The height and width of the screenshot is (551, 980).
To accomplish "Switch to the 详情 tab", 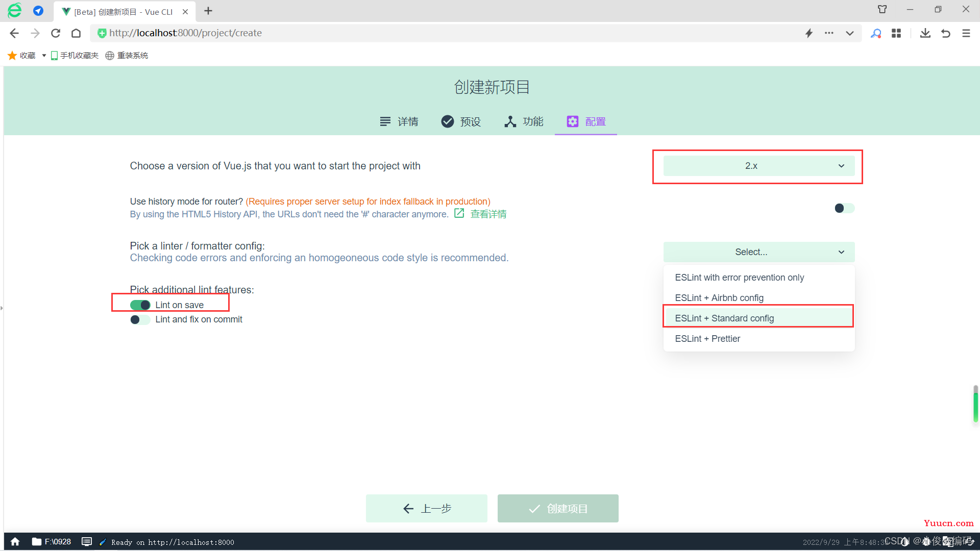I will tap(399, 121).
